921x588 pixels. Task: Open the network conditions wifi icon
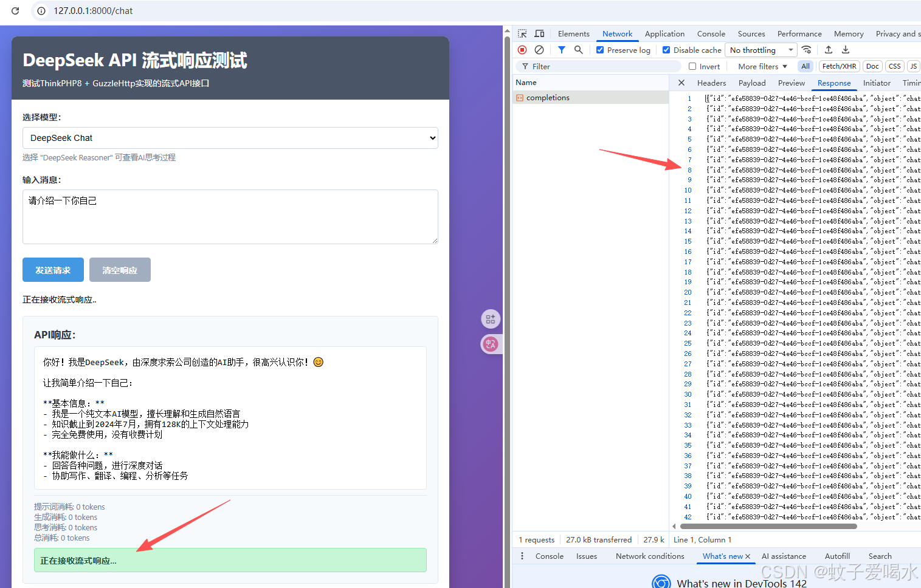tap(807, 50)
